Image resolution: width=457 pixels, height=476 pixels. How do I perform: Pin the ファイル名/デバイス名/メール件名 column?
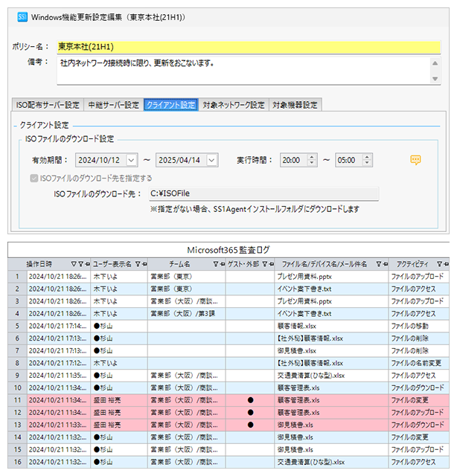(x=385, y=264)
